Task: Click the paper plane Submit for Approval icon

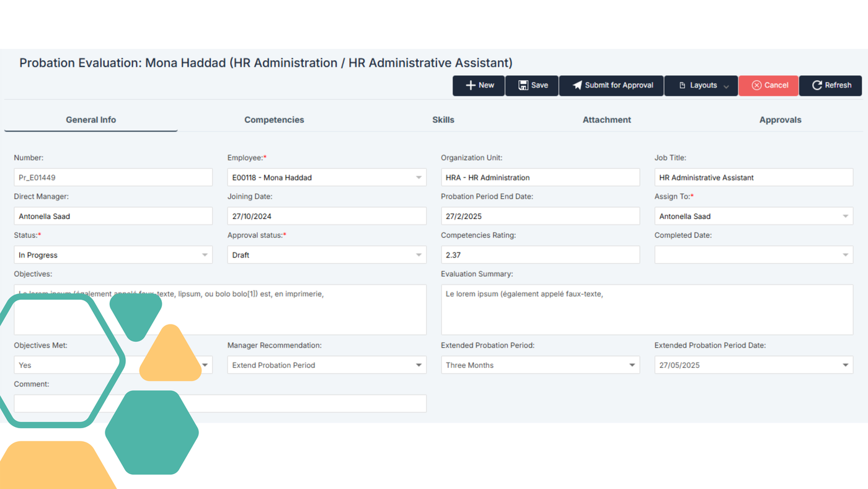Action: (577, 86)
